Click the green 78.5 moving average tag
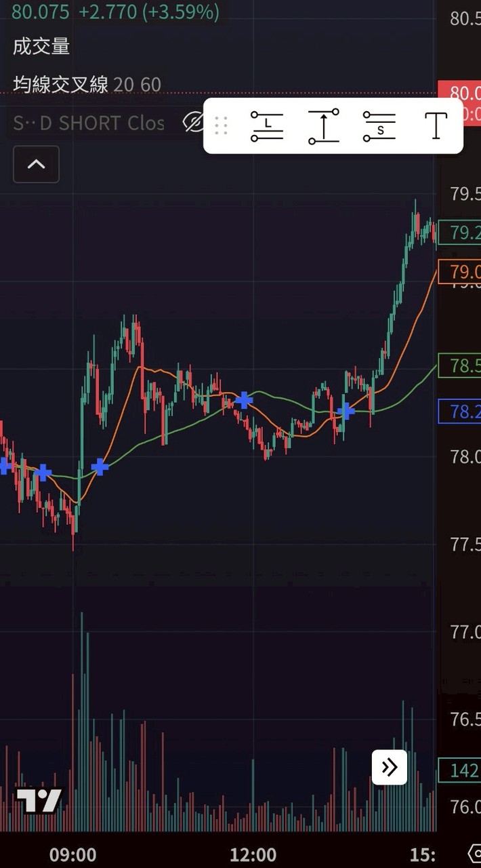Screen dimensions: 481x868 (459, 366)
